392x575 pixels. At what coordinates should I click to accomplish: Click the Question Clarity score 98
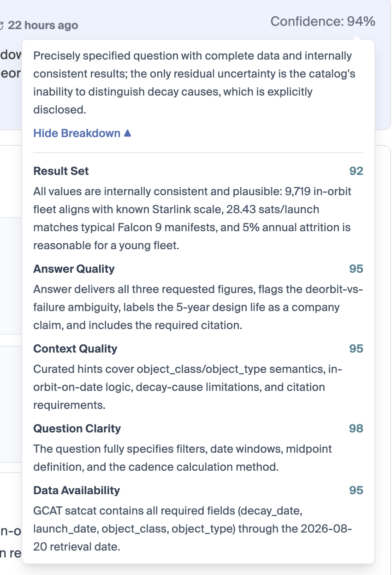click(356, 429)
